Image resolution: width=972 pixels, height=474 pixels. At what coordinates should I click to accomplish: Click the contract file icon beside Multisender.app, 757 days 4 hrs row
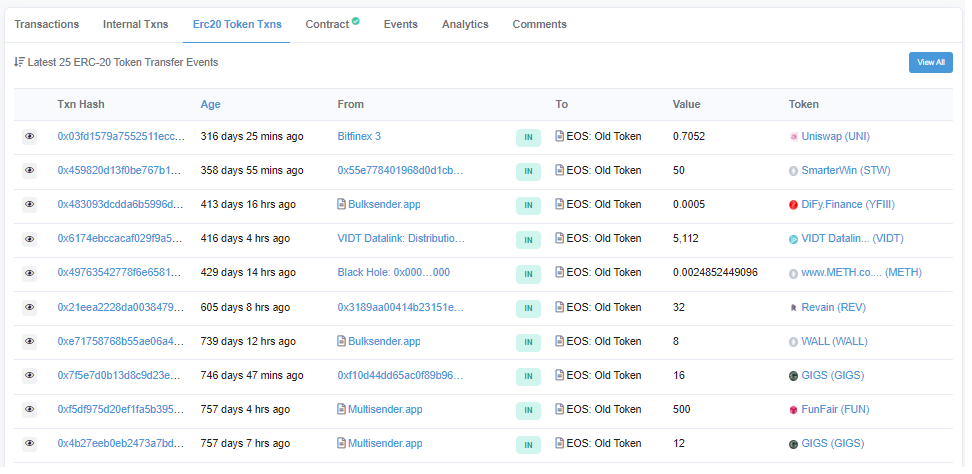341,409
